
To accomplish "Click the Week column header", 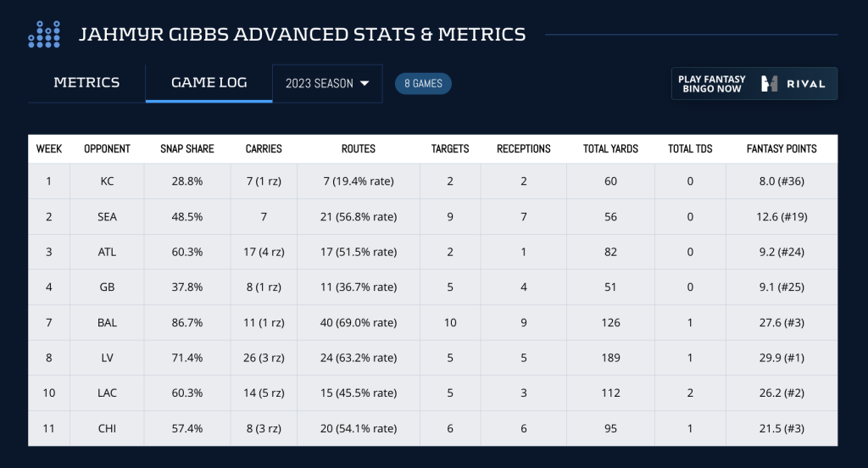I will click(49, 148).
